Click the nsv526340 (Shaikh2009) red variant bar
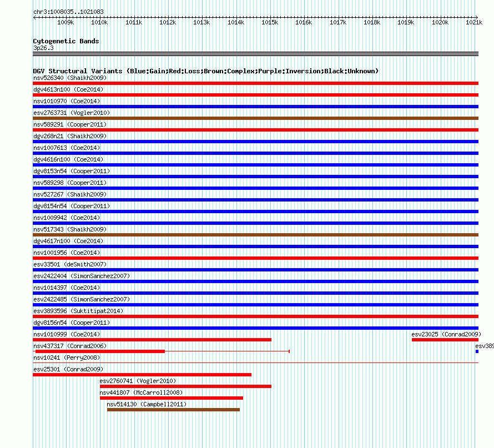This screenshot has height=448, width=494. click(x=255, y=83)
